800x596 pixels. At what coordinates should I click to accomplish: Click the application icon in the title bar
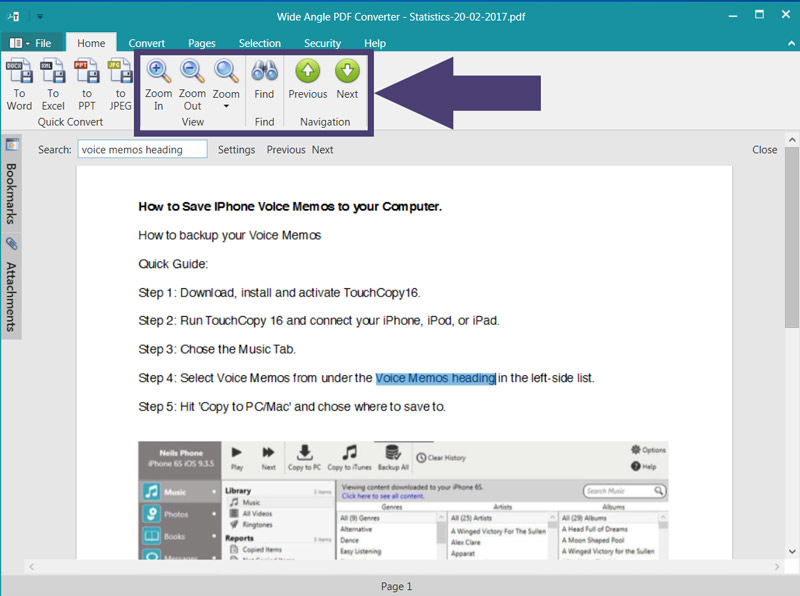(14, 16)
